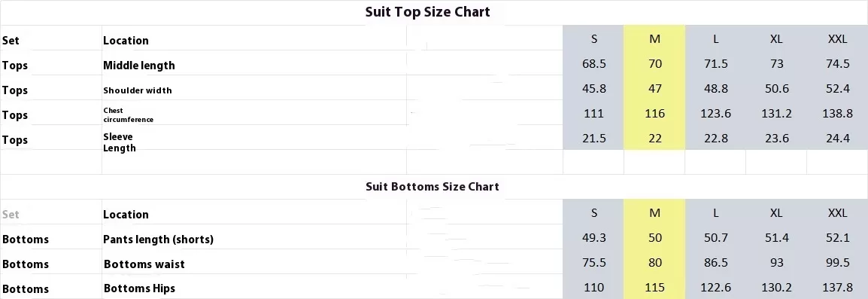Select the 138.8 chest circumference cell
The width and height of the screenshot is (868, 299).
coord(838,114)
